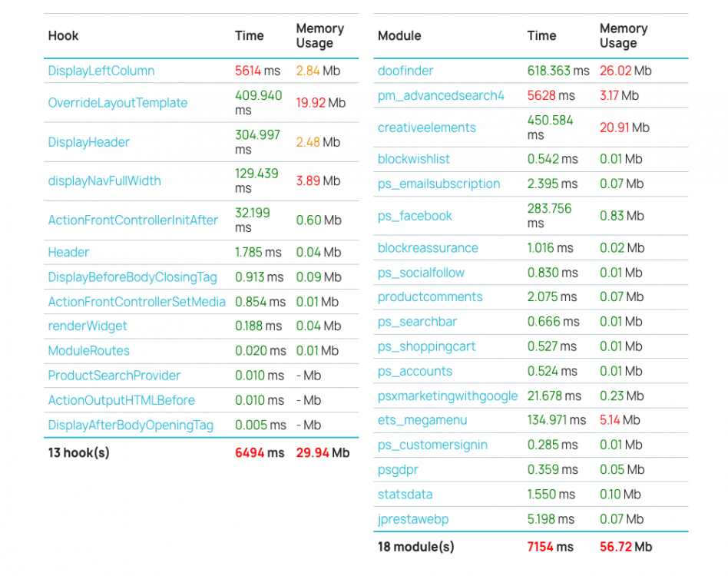Open the renderWidget hook link
The width and height of the screenshot is (728, 576).
(x=88, y=326)
